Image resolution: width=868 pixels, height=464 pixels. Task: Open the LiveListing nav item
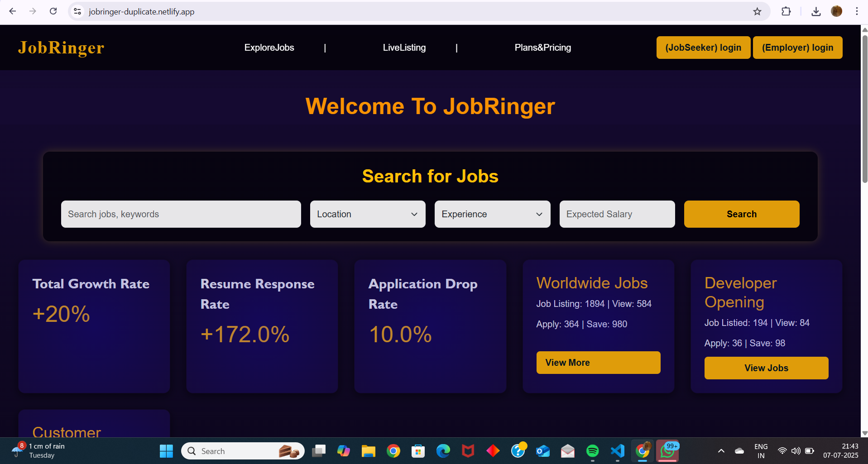click(404, 48)
